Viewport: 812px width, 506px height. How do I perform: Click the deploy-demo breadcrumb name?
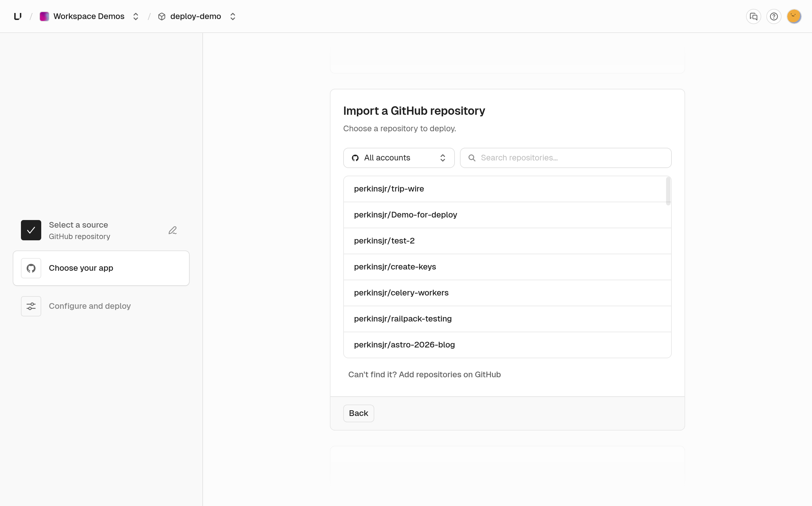click(195, 16)
